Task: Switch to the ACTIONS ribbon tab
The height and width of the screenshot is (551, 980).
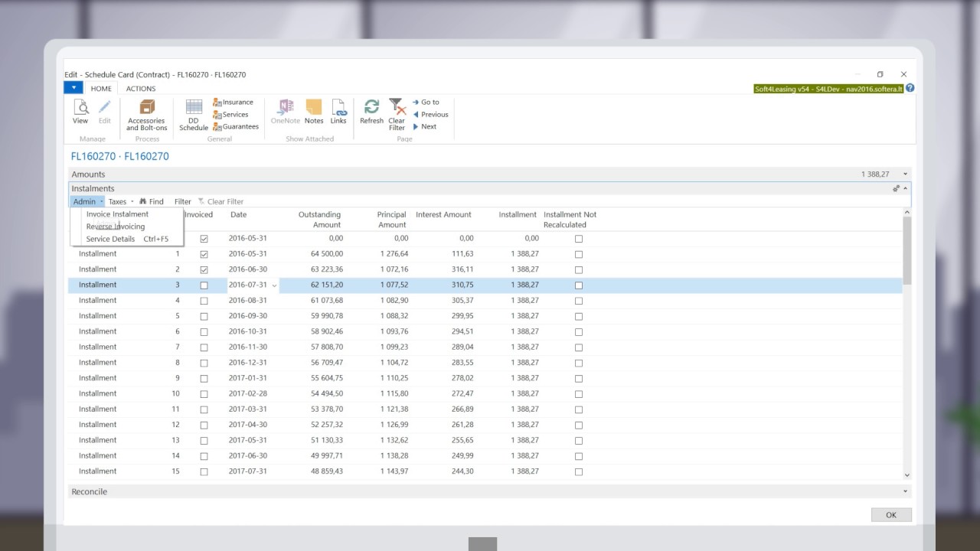Action: point(141,89)
